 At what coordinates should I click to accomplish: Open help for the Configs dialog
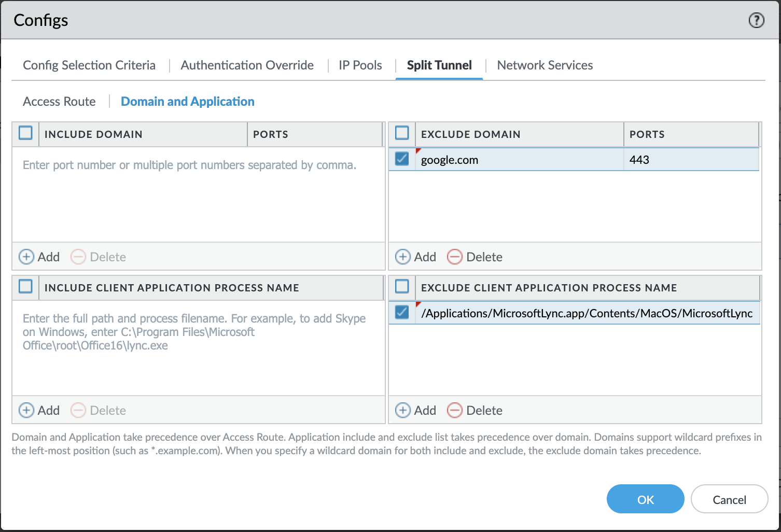pyautogui.click(x=757, y=20)
